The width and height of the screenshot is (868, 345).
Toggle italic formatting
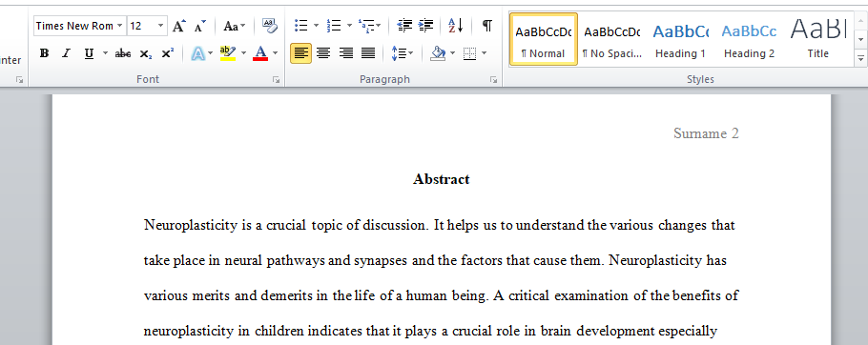click(67, 53)
